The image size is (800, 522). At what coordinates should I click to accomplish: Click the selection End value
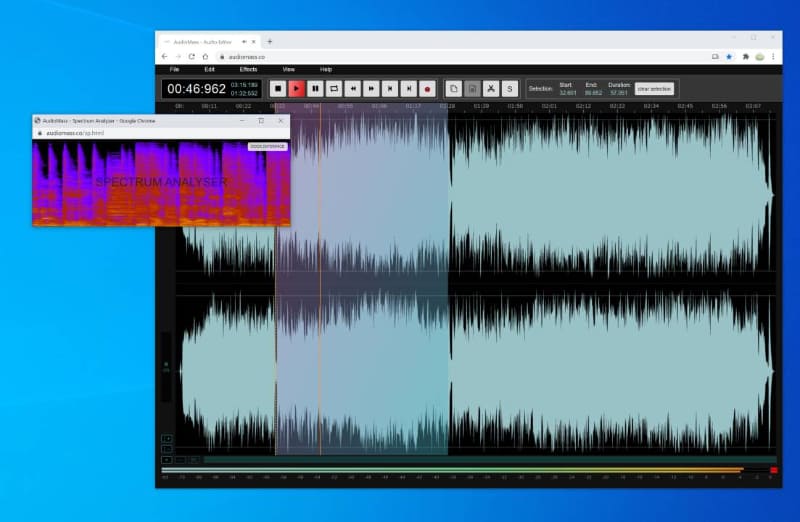(593, 93)
